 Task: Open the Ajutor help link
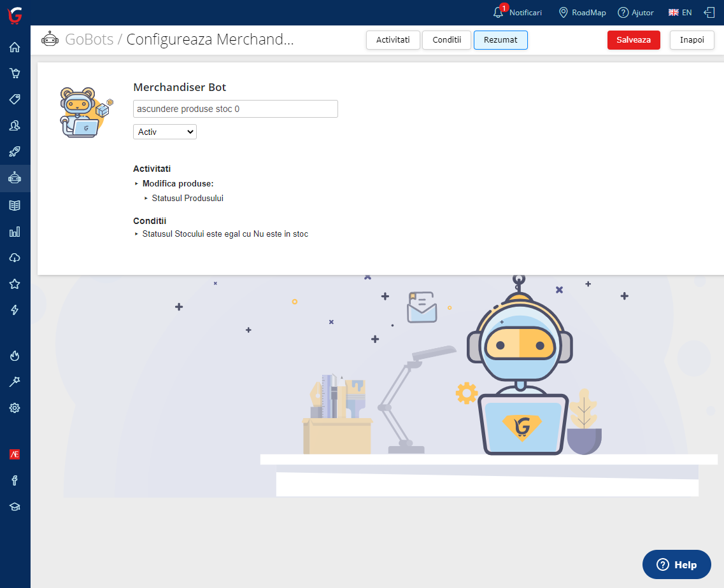click(636, 13)
